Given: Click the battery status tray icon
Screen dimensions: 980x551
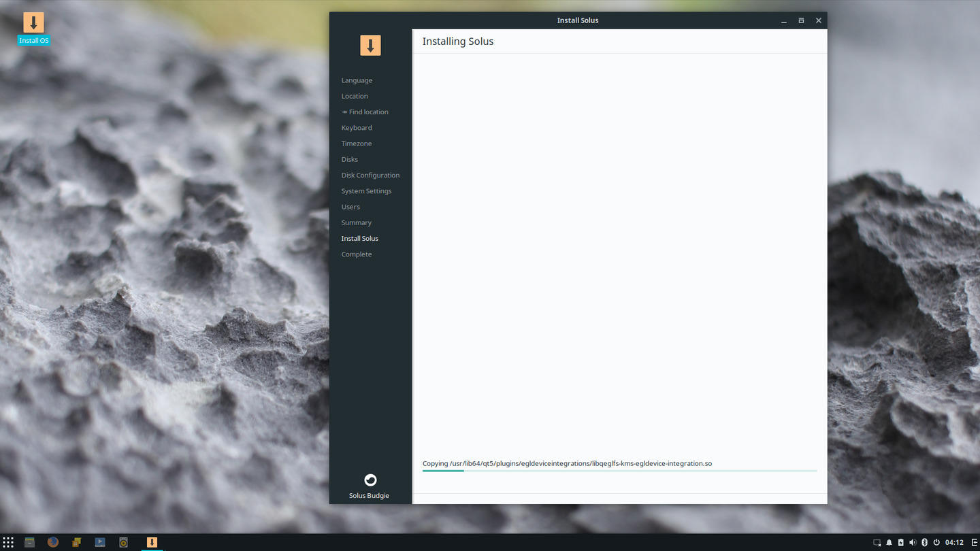Looking at the screenshot, I should [900, 542].
